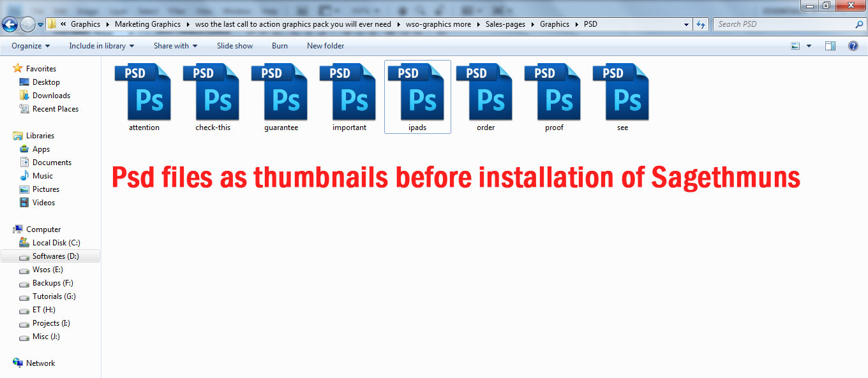Go to wso-graphics more breadcrumb
This screenshot has width=868, height=378.
(x=438, y=24)
